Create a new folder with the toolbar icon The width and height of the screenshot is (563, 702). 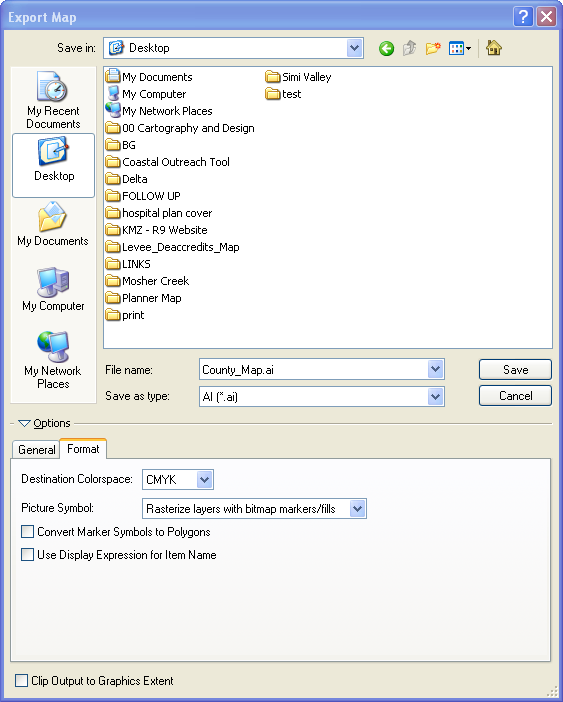433,48
